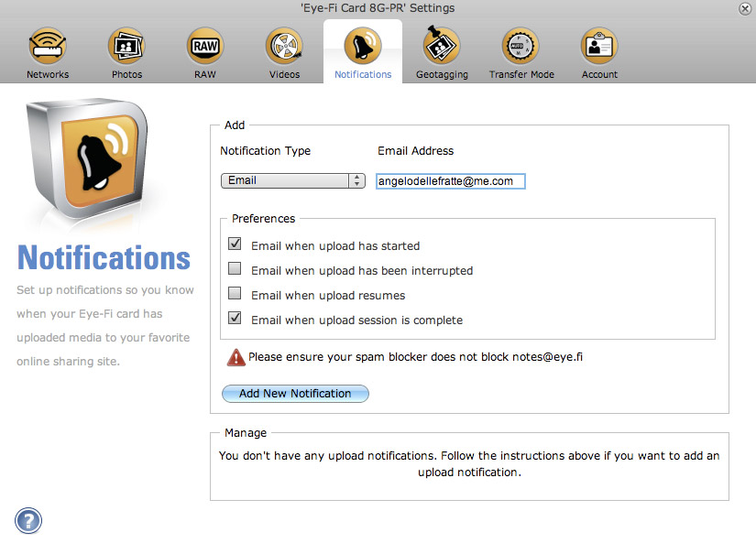This screenshot has width=756, height=543.
Task: Open the Networks settings icon
Action: [48, 46]
